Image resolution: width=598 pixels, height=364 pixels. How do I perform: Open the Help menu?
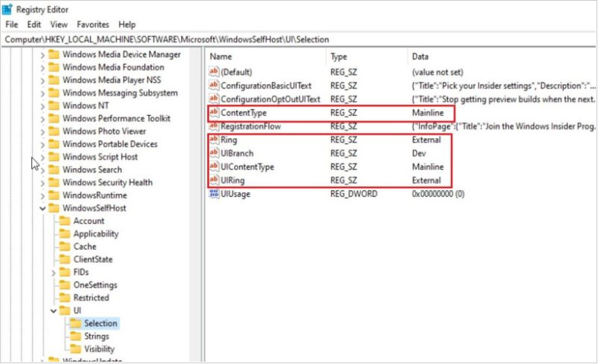(x=127, y=25)
